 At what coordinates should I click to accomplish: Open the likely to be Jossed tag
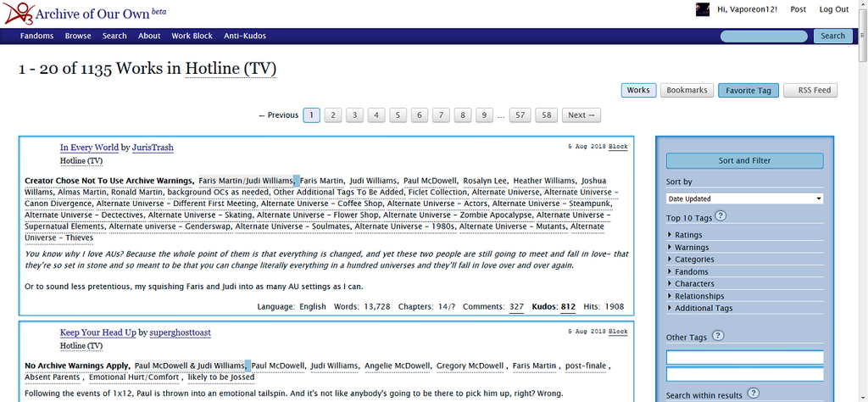[221, 377]
